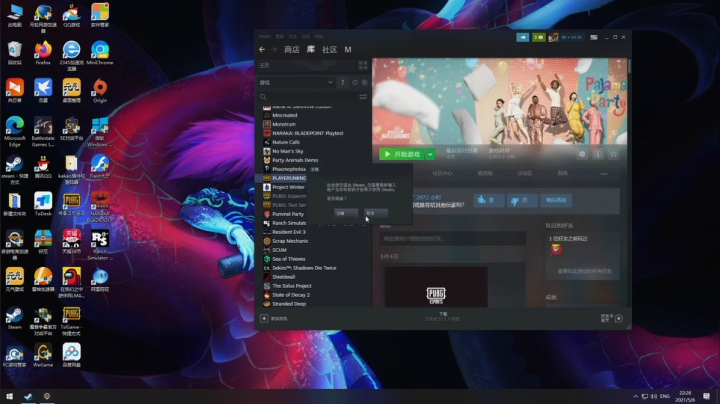Open Windows Start menu
The height and width of the screenshot is (404, 720).
[9, 396]
